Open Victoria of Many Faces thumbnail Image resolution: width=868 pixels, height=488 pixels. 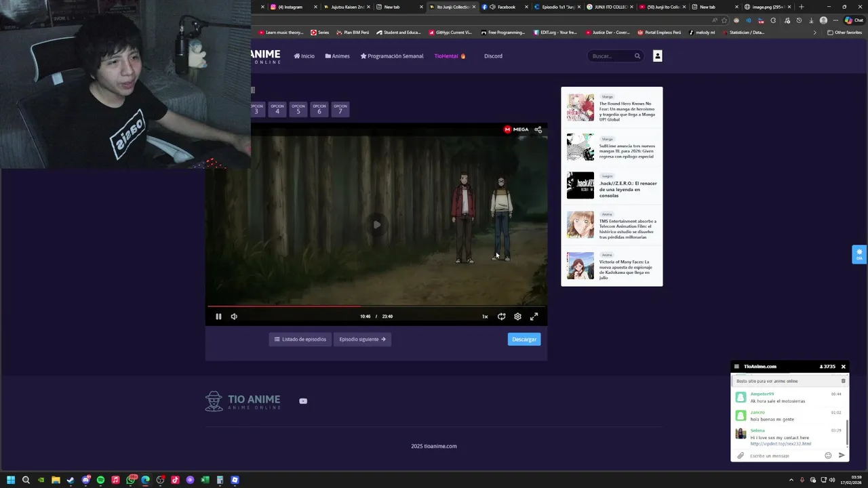click(580, 266)
